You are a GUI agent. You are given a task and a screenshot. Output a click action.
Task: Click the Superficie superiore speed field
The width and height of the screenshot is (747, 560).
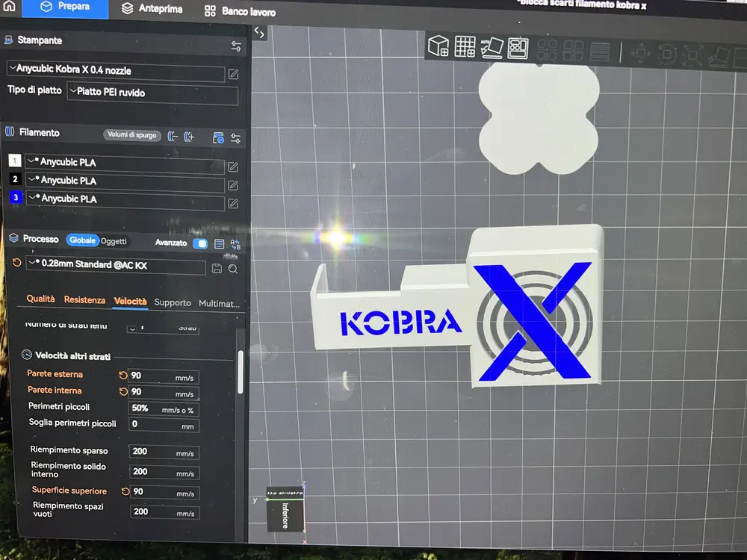click(x=165, y=492)
